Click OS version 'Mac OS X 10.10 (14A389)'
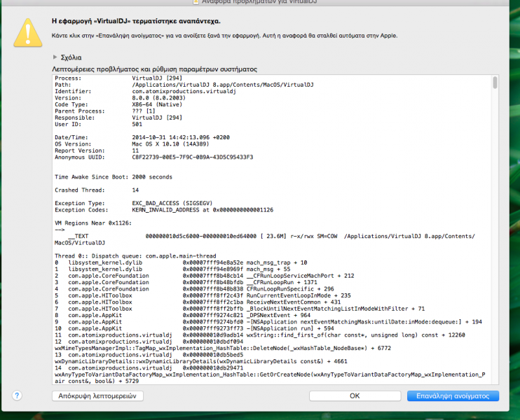 click(170, 143)
